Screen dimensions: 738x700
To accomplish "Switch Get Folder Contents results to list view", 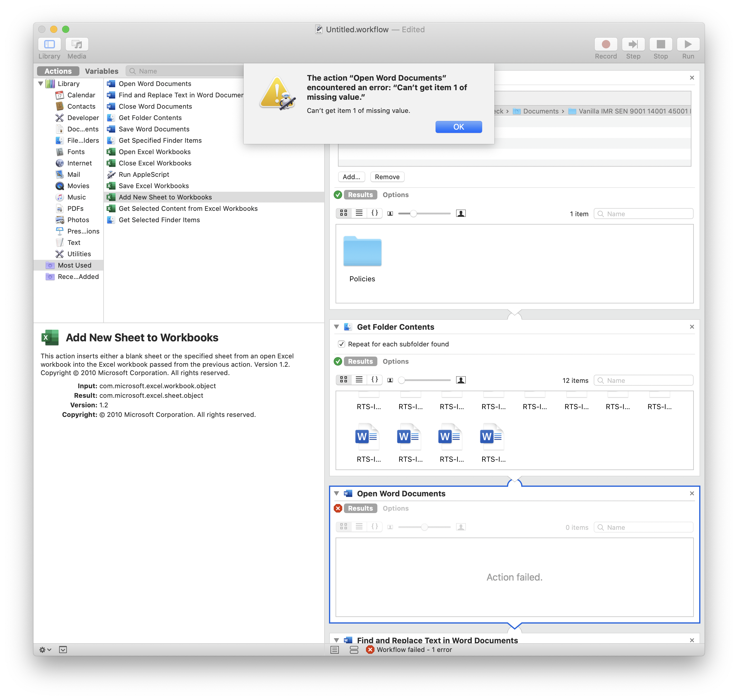I will tap(359, 380).
